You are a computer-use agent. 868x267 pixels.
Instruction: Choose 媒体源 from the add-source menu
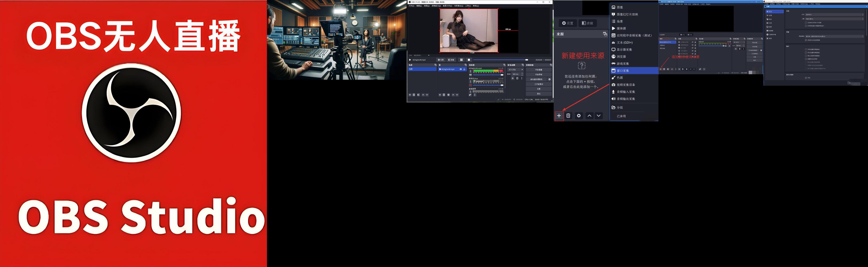634,28
